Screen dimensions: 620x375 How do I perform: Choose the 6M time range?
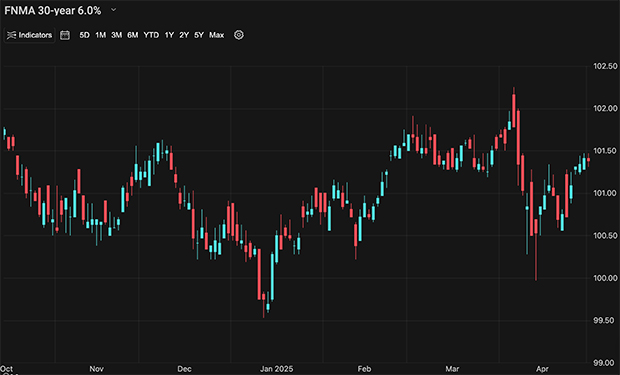(x=132, y=35)
